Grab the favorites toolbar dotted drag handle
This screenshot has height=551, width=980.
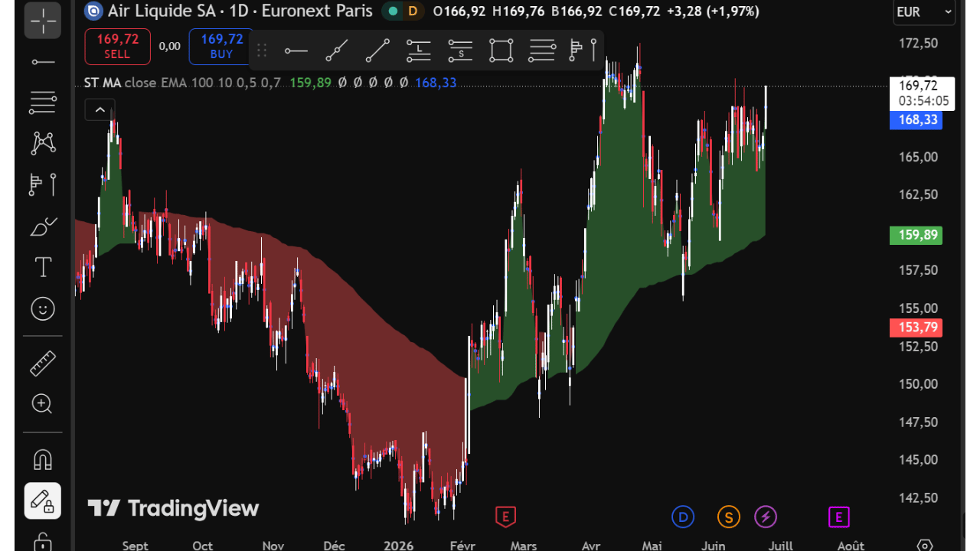pyautogui.click(x=262, y=51)
